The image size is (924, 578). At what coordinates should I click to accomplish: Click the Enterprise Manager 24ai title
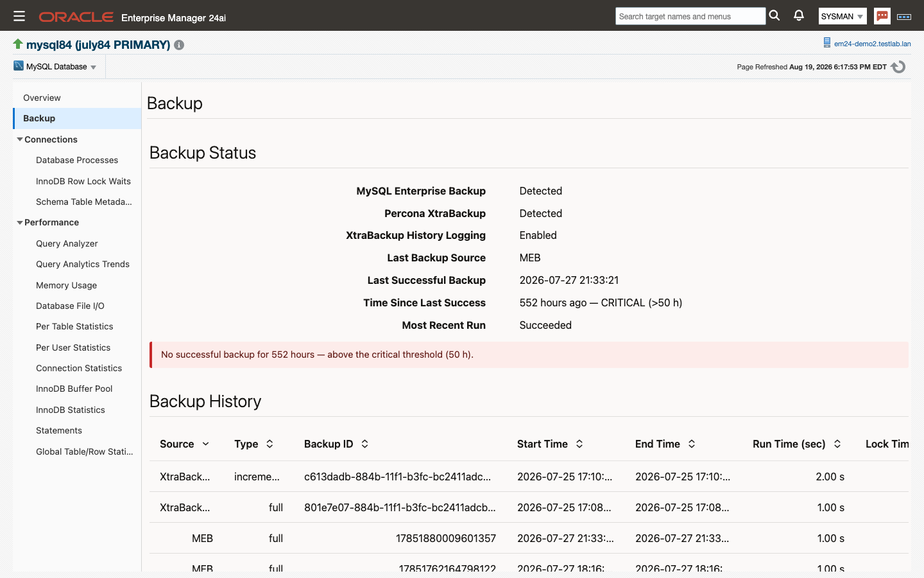coord(173,18)
